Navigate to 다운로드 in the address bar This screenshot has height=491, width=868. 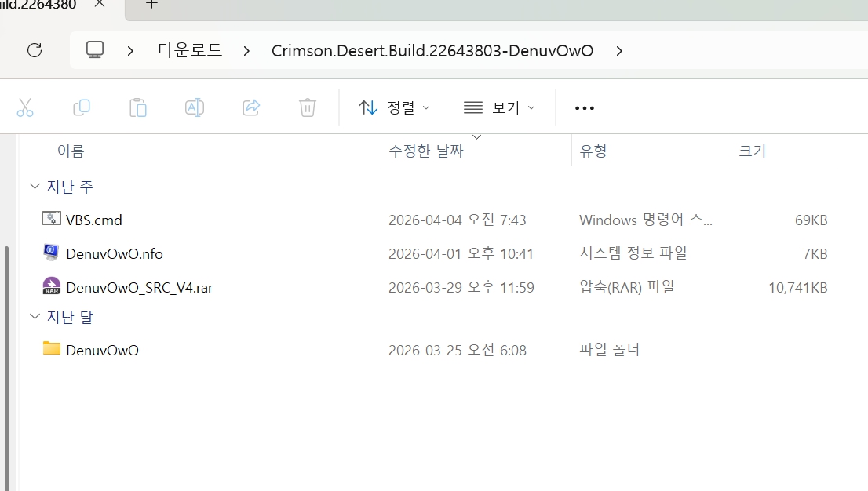click(x=190, y=51)
